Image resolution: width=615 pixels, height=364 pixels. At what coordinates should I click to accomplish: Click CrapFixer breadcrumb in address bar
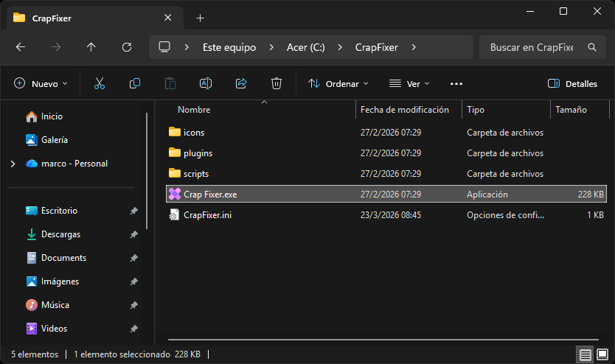(x=377, y=47)
